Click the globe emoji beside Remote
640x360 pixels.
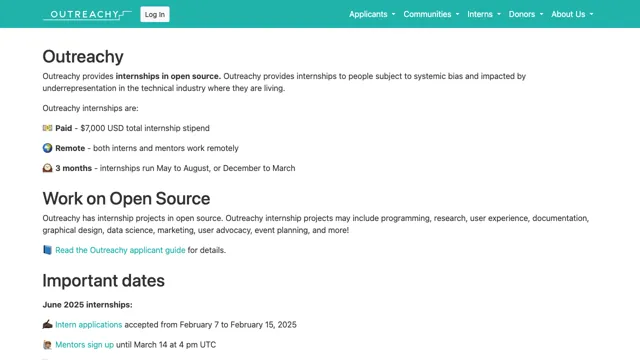[x=47, y=148]
